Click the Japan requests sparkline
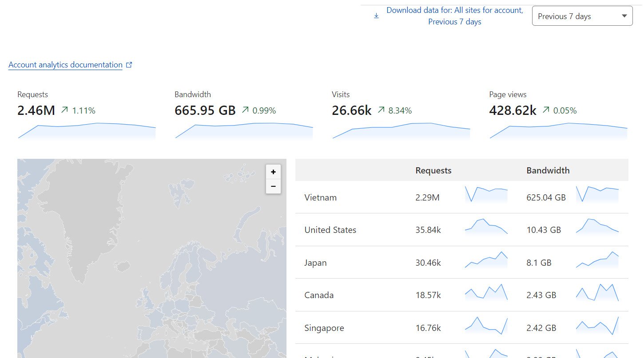The image size is (644, 358). point(486,260)
